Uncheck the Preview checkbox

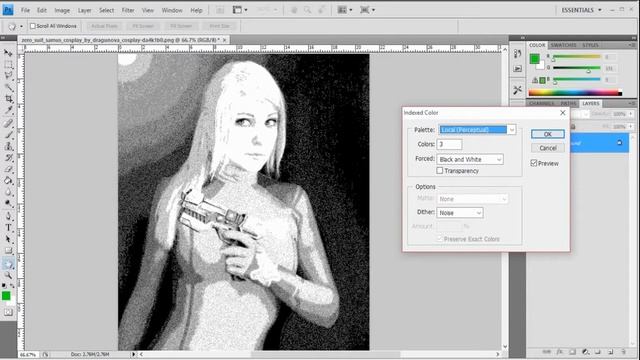pos(533,163)
